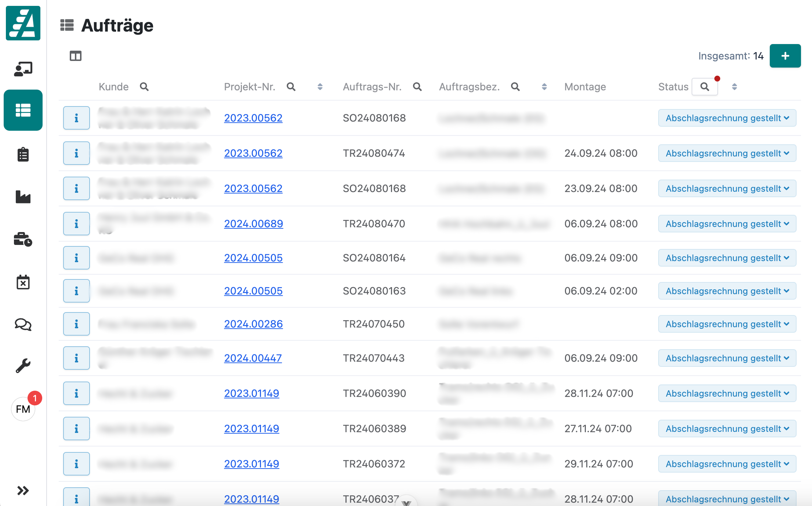Open the wrench tools sidebar icon

23,366
